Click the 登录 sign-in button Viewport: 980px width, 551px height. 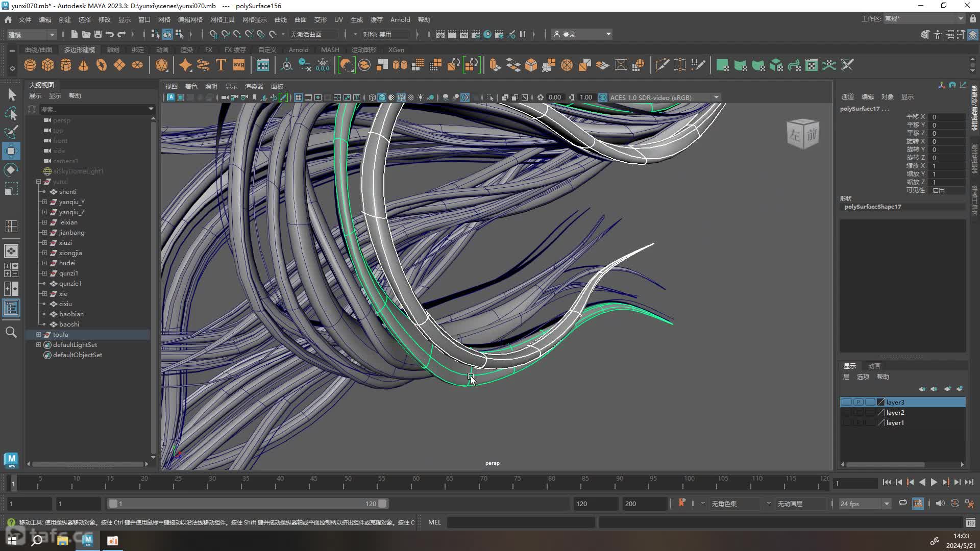click(x=582, y=34)
